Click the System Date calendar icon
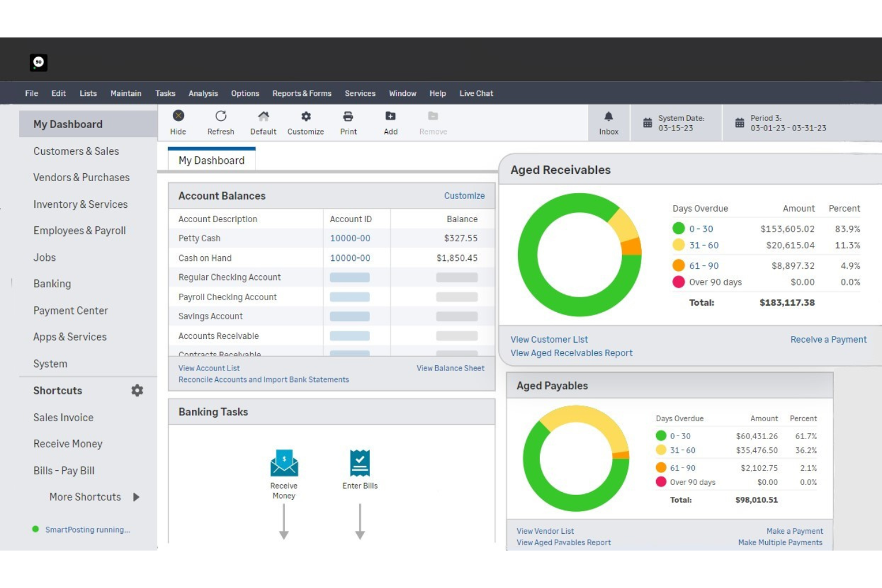This screenshot has width=882, height=588. click(x=647, y=123)
